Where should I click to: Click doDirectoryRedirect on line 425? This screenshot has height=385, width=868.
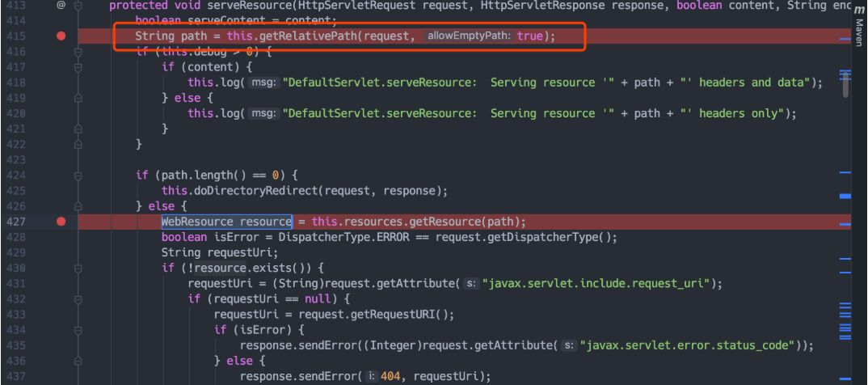pyautogui.click(x=255, y=191)
